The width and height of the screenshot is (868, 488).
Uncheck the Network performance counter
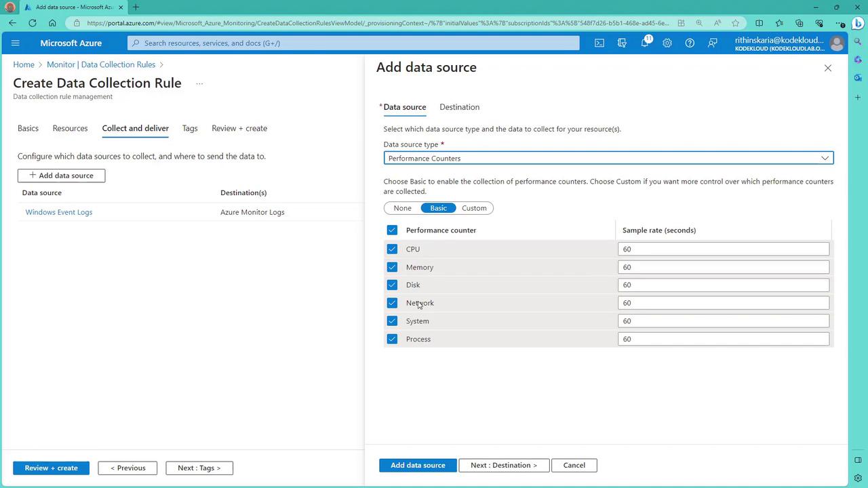pyautogui.click(x=392, y=303)
